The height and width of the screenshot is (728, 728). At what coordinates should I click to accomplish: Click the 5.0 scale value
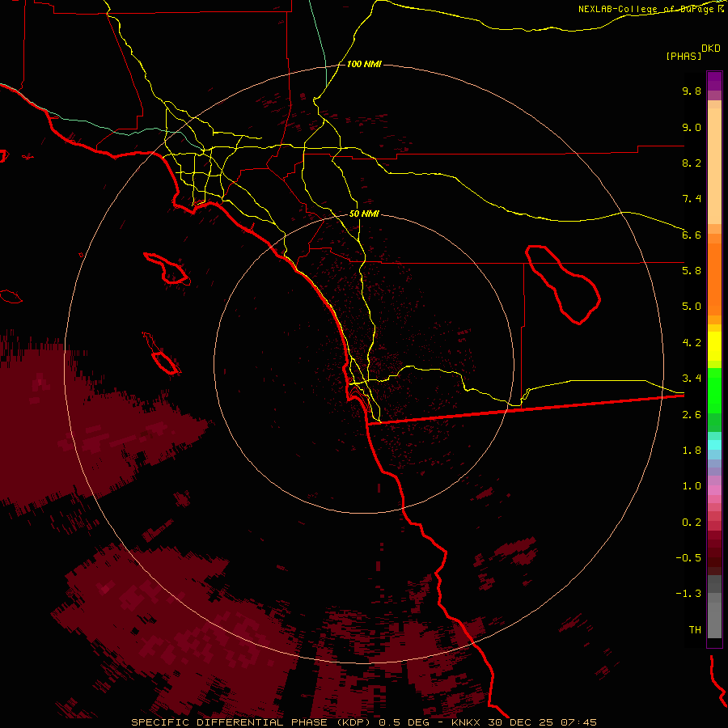coord(692,307)
